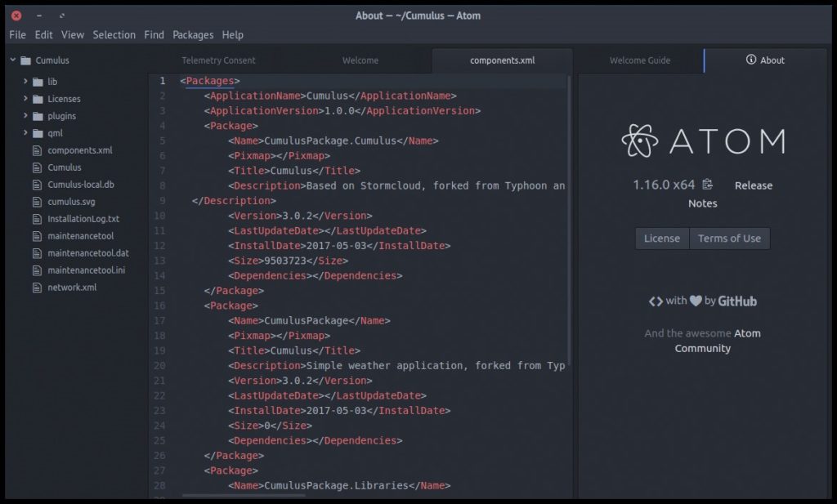Click the heart icon in the GitHub credit
The width and height of the screenshot is (837, 504).
click(x=696, y=301)
